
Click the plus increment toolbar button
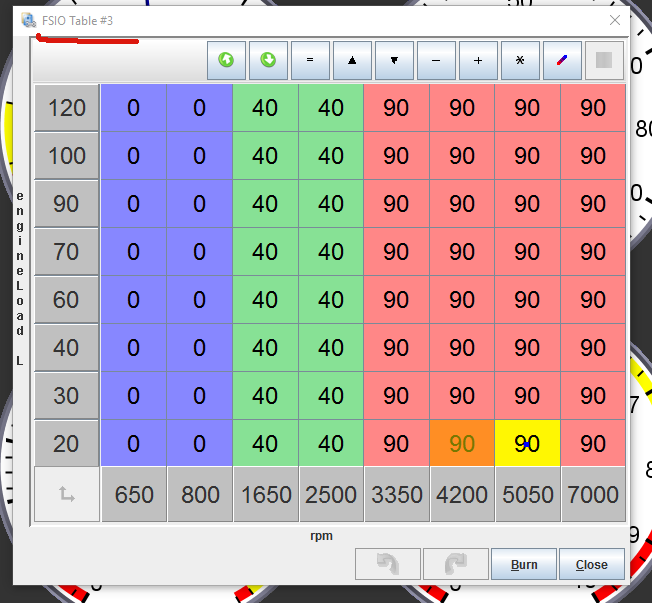click(x=478, y=60)
